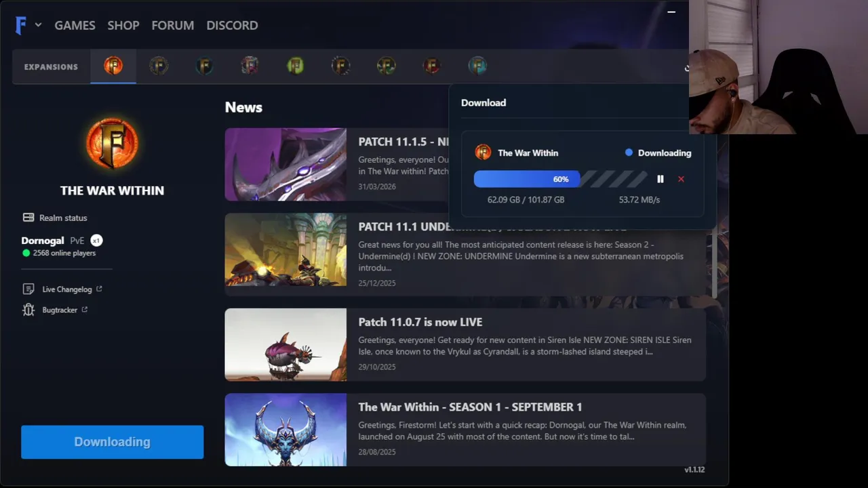Screen dimensions: 868x488
Task: Expand the launcher logo dropdown chevron
Action: click(x=38, y=25)
